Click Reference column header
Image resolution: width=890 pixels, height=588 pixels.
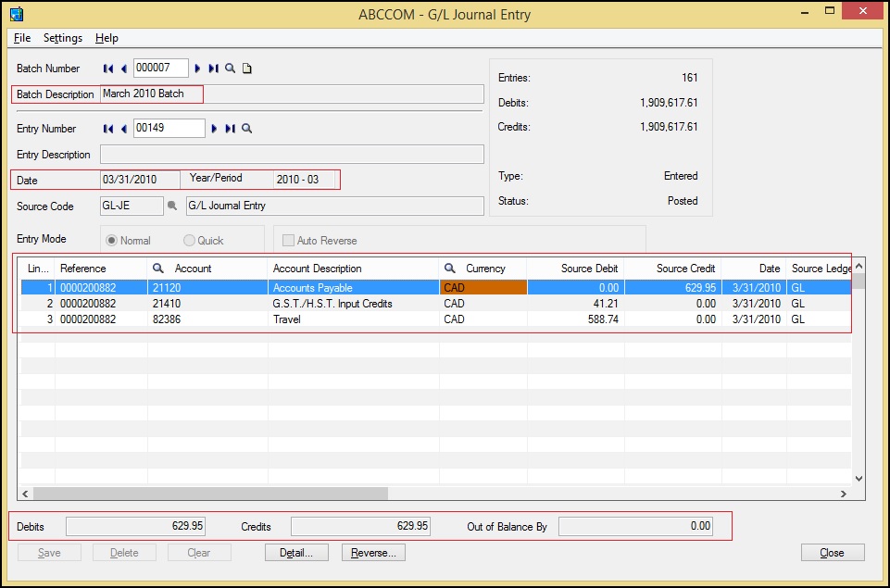(101, 269)
